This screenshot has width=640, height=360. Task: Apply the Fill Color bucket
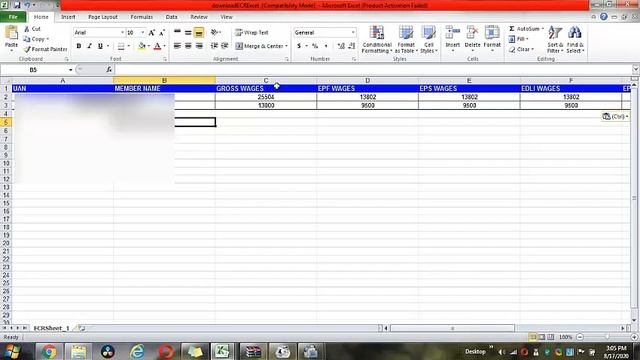click(142, 46)
